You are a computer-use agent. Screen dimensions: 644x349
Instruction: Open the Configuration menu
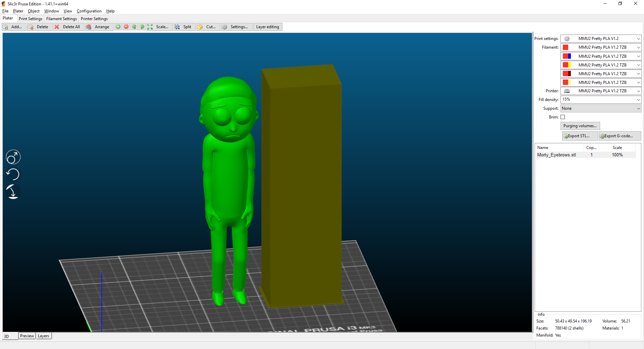[89, 11]
